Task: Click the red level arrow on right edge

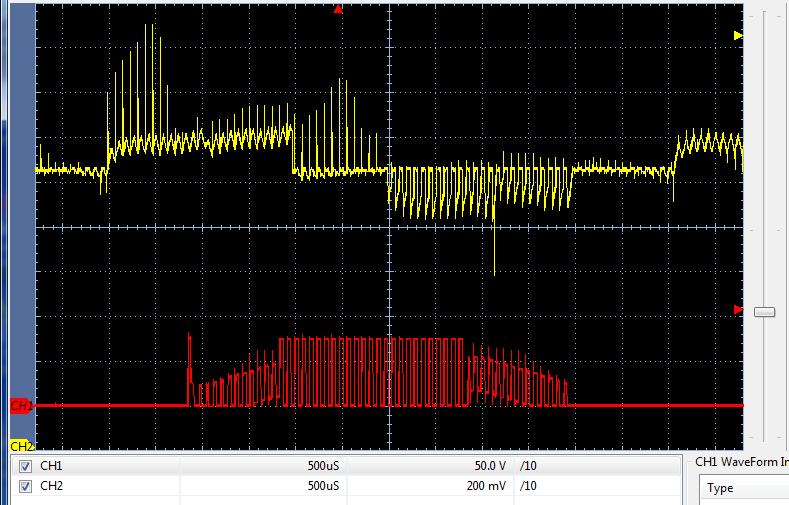Action: tap(738, 309)
